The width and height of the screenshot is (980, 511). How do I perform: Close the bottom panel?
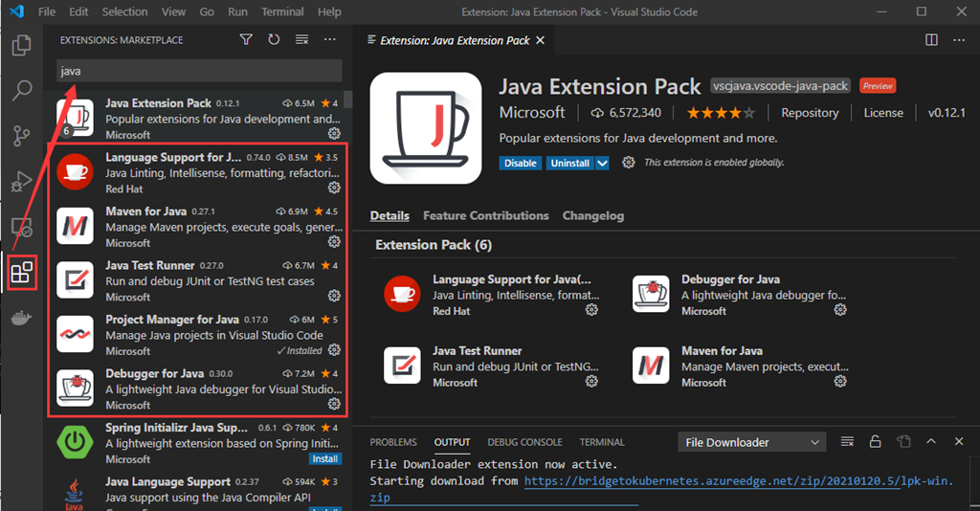(x=959, y=442)
